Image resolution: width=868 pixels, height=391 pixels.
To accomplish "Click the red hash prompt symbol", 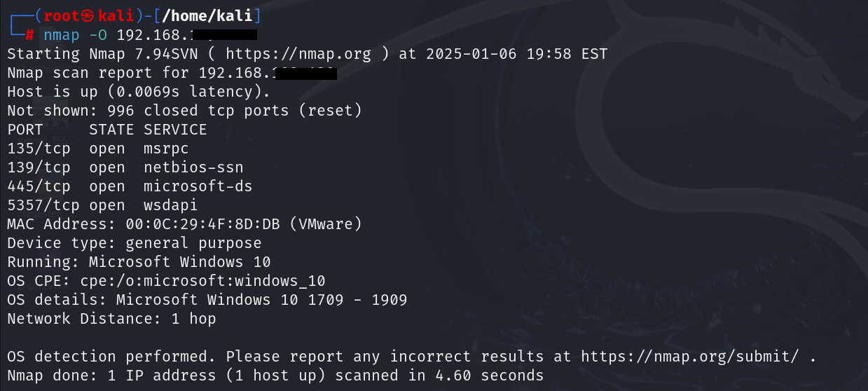I will pyautogui.click(x=30, y=35).
